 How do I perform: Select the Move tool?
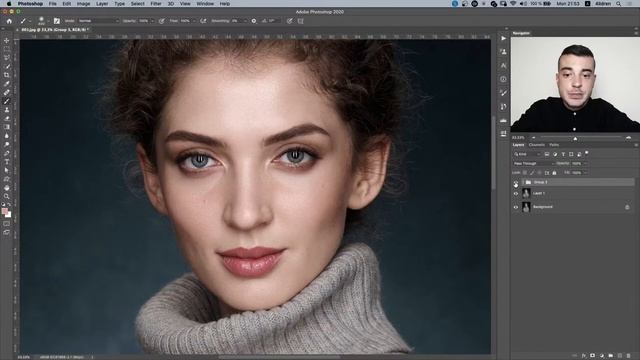coord(7,40)
